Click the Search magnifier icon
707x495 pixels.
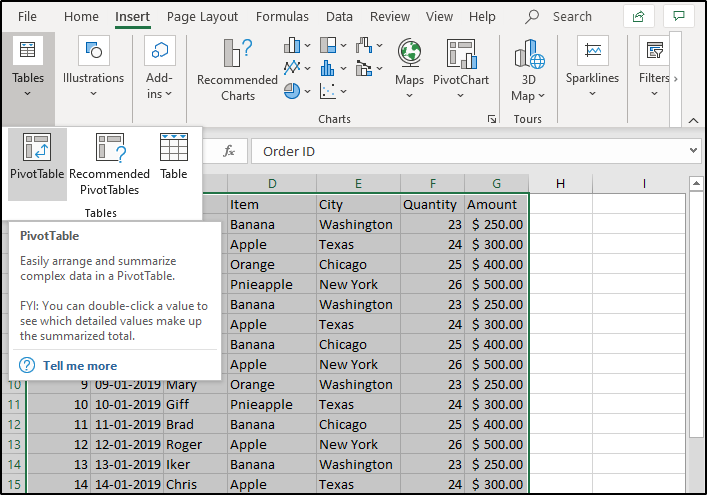[532, 17]
